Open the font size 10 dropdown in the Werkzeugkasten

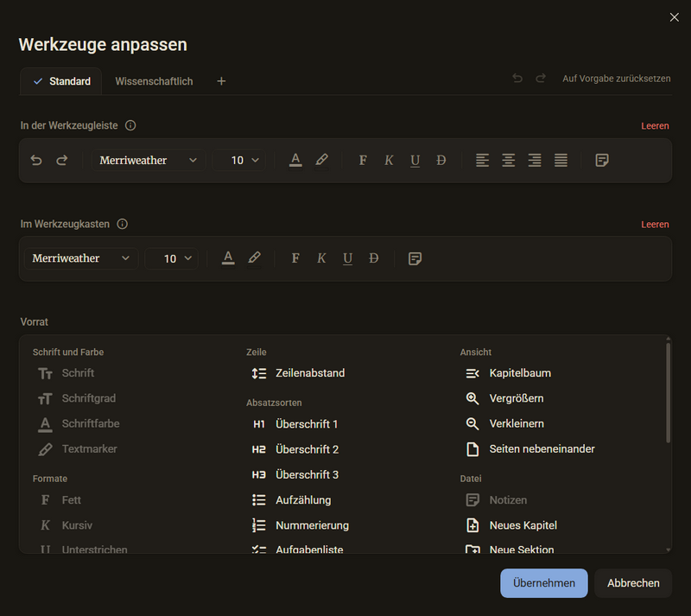[171, 258]
